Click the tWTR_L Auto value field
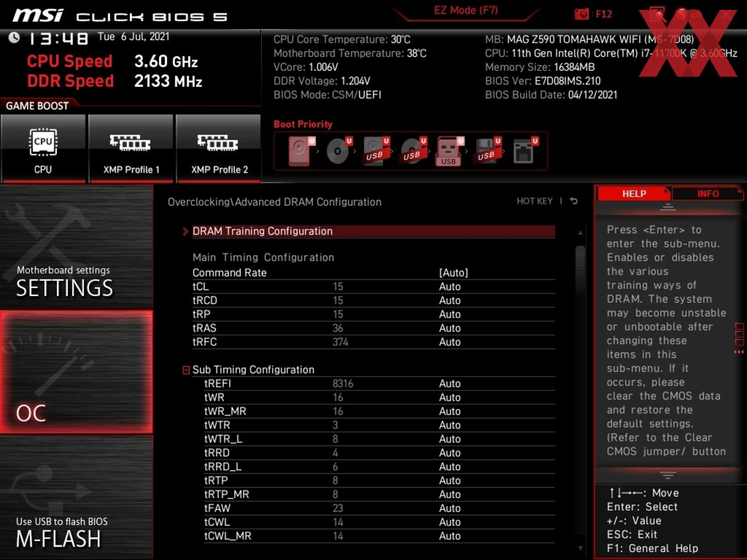 pyautogui.click(x=450, y=439)
